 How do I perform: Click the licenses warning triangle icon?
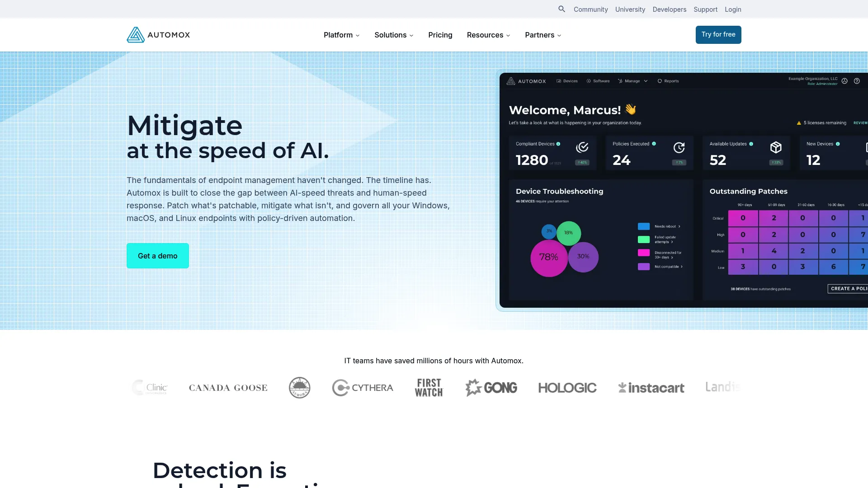[799, 123]
